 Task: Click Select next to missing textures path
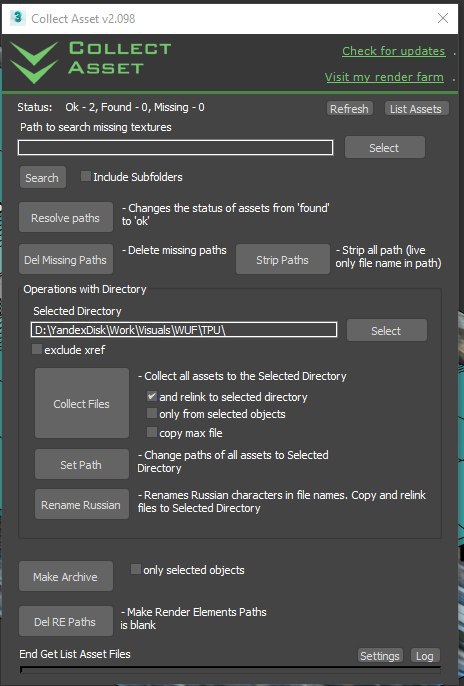(384, 147)
